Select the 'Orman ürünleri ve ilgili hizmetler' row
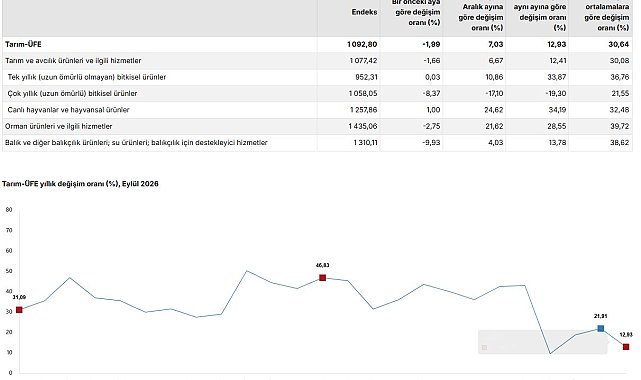The width and height of the screenshot is (641, 380). (317, 126)
